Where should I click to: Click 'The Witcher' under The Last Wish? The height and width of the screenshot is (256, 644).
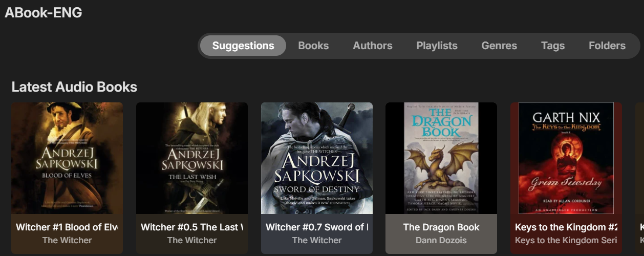click(192, 240)
